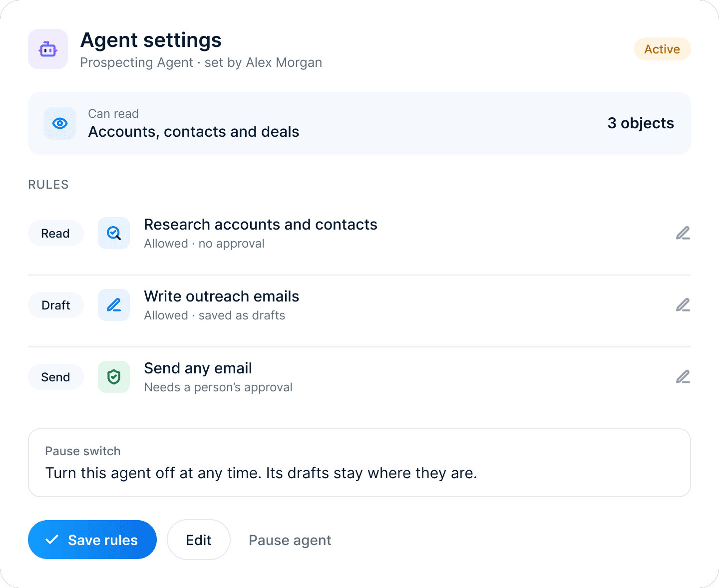The width and height of the screenshot is (719, 588).
Task: Click the Send any email title
Action: tap(198, 368)
